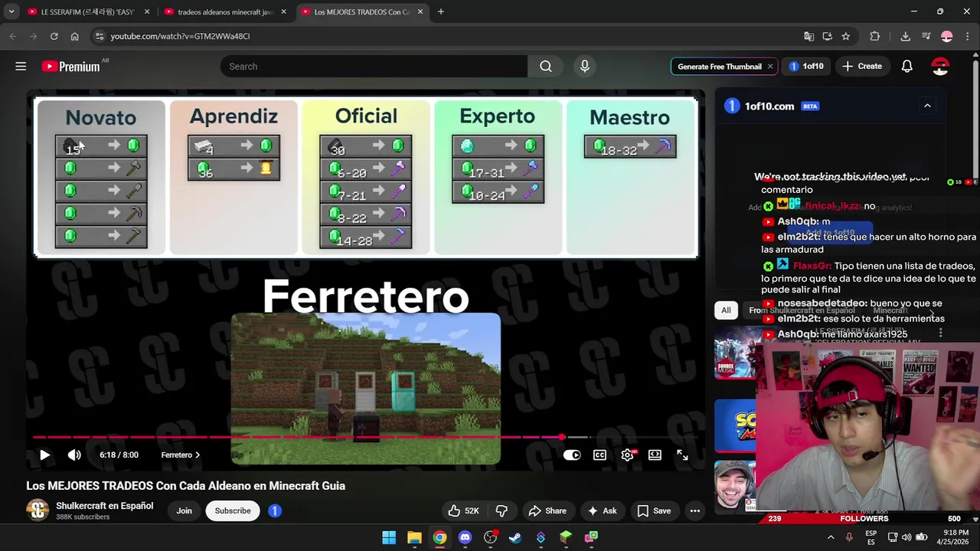
Task: Open the Extensions puzzle menu
Action: click(x=874, y=36)
